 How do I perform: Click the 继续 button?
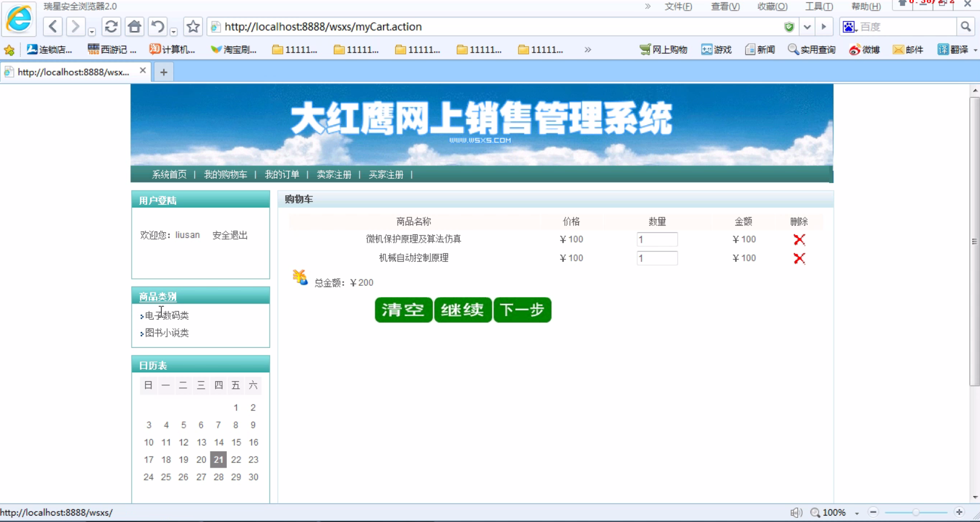463,310
